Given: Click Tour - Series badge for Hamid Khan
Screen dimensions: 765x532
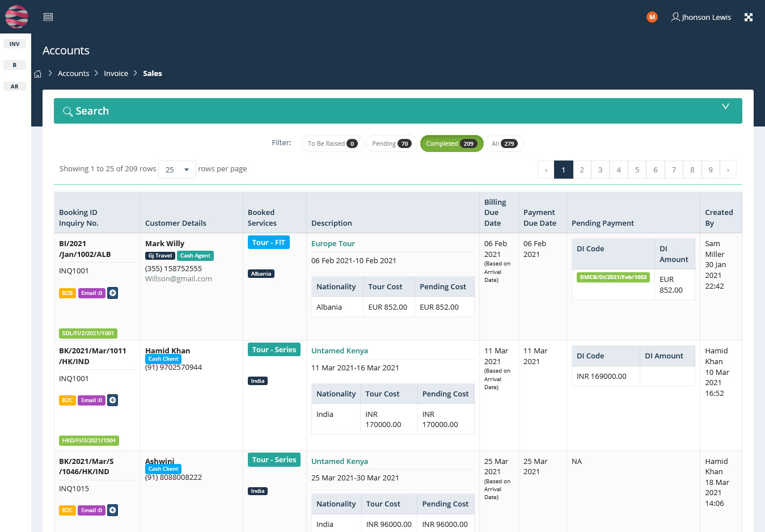Looking at the screenshot, I should pos(274,350).
